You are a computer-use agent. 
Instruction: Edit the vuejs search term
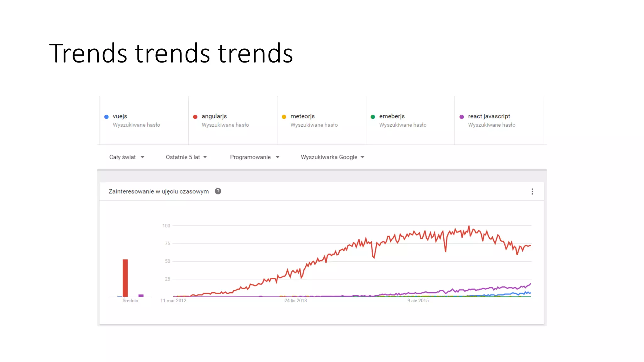tap(120, 116)
